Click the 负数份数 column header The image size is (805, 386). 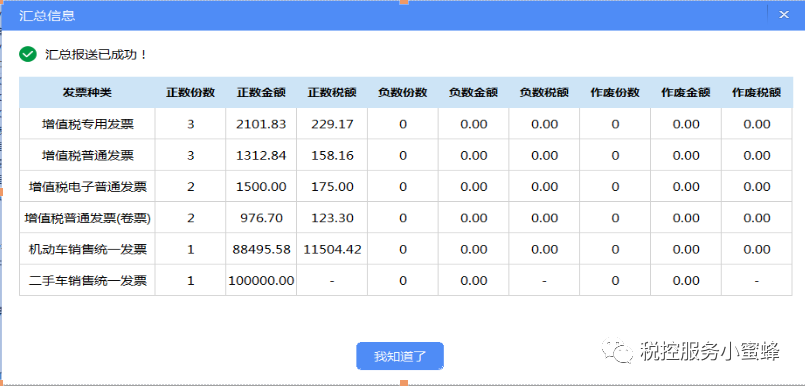403,92
